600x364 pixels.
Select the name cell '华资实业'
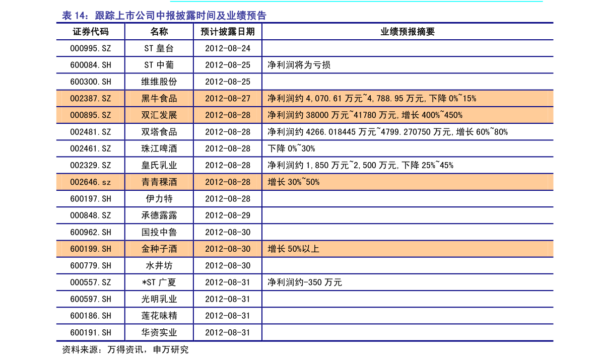[159, 333]
